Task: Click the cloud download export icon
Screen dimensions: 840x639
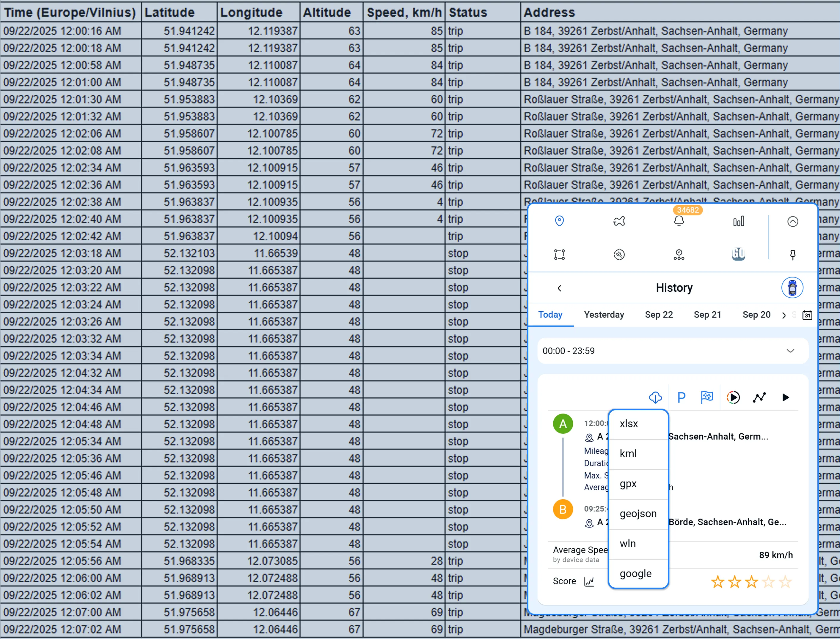Action: tap(655, 397)
